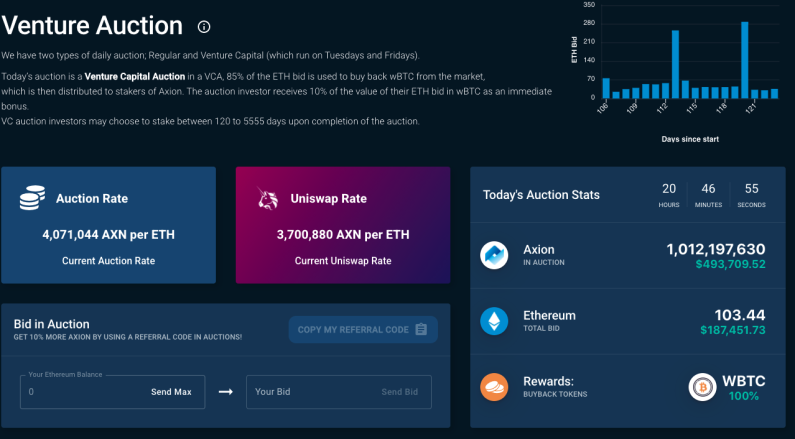
Task: Click the info icon beside Venture Auction
Action: [x=204, y=27]
